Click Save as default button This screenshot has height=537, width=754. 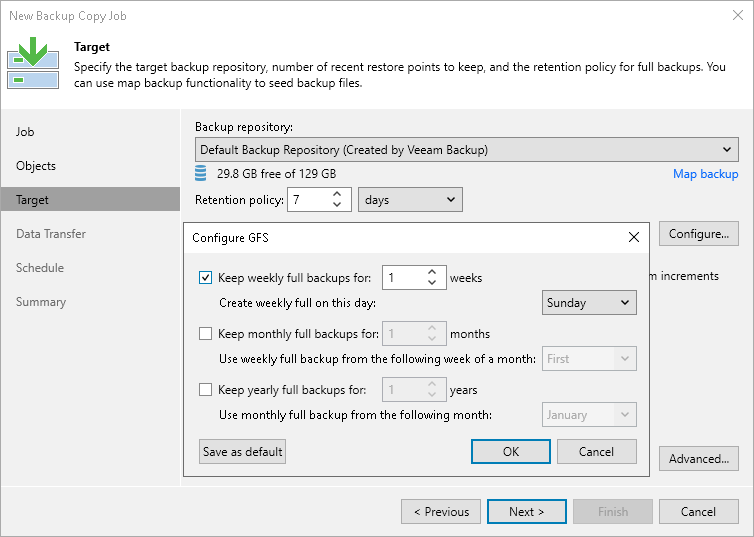(242, 451)
